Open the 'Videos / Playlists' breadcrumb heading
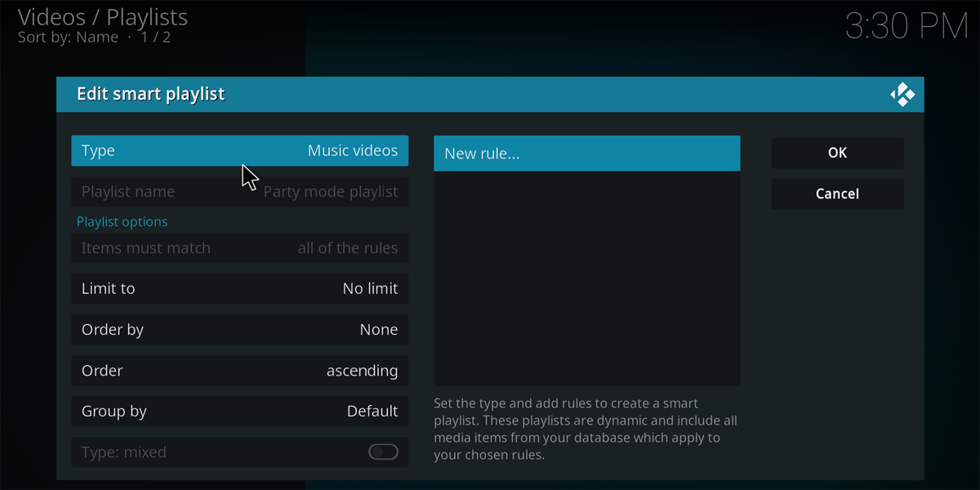Viewport: 980px width, 490px height. (x=103, y=16)
